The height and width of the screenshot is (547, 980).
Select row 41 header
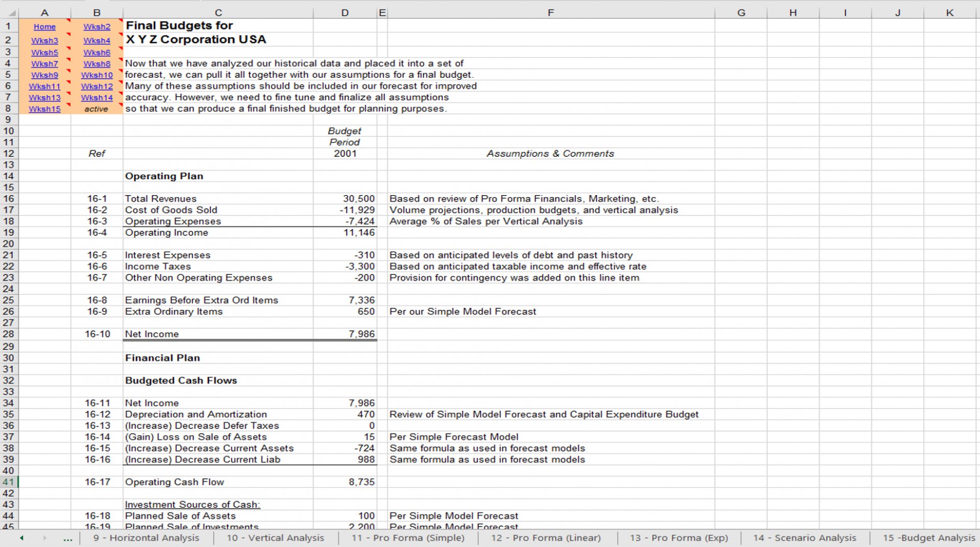tap(9, 482)
